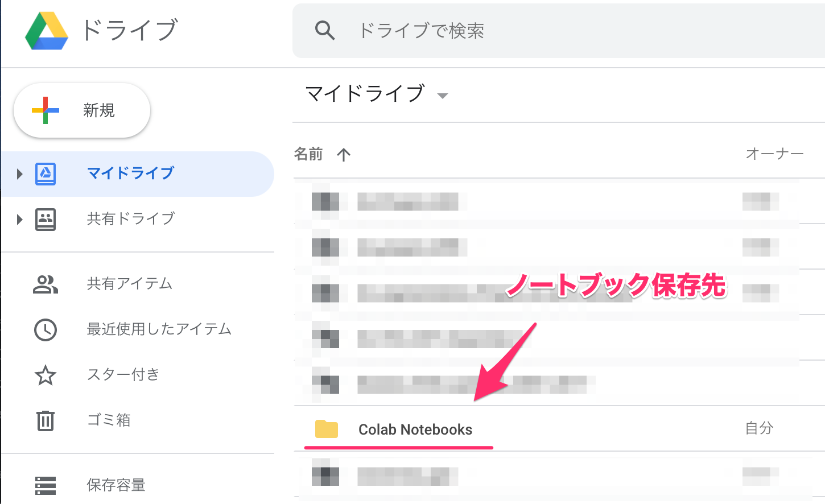
Task: Toggle sort order using the 名前 arrow
Action: click(344, 154)
